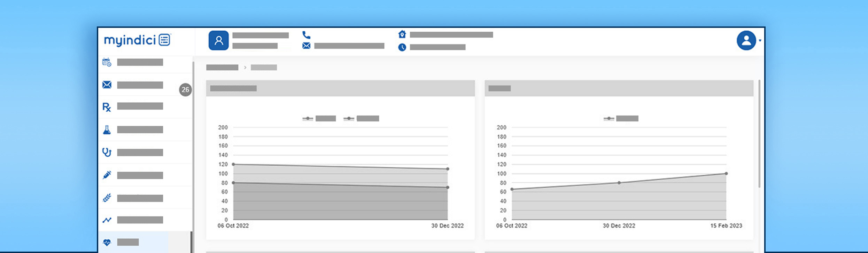
Task: Open the syringe immunisations sidebar icon
Action: pos(107,175)
